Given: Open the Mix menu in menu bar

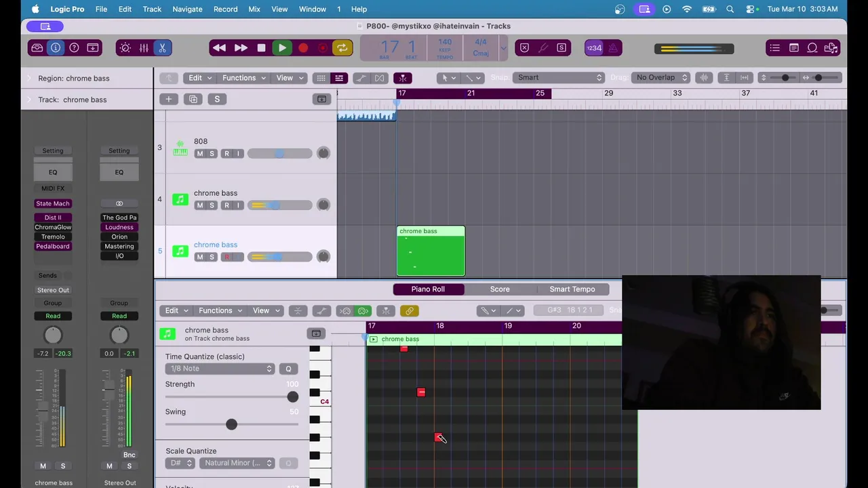Looking at the screenshot, I should (x=254, y=9).
